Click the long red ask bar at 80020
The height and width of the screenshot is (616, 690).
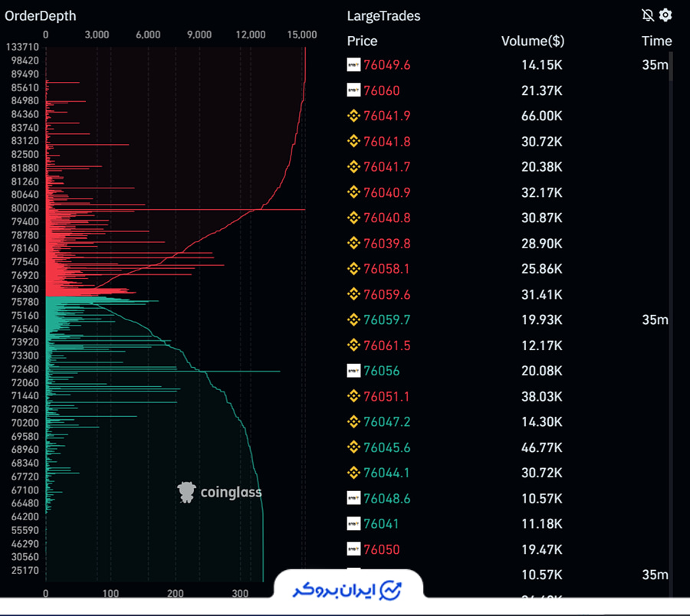[x=176, y=209]
